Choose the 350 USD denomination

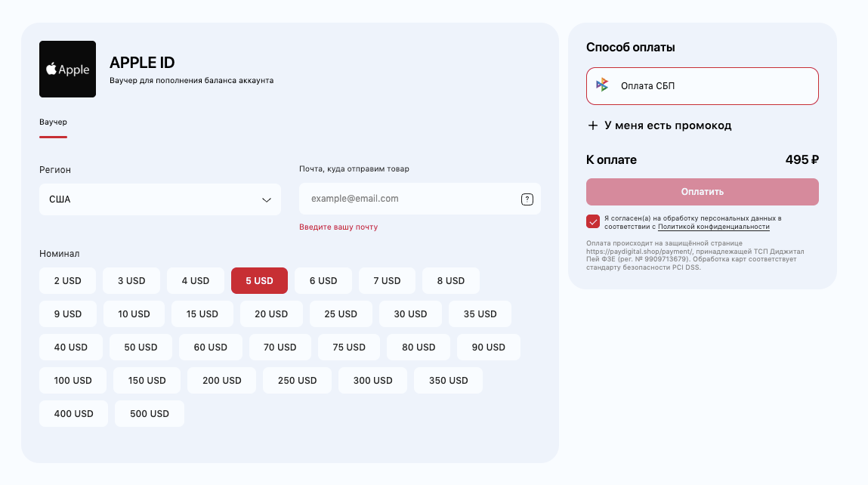(x=449, y=380)
